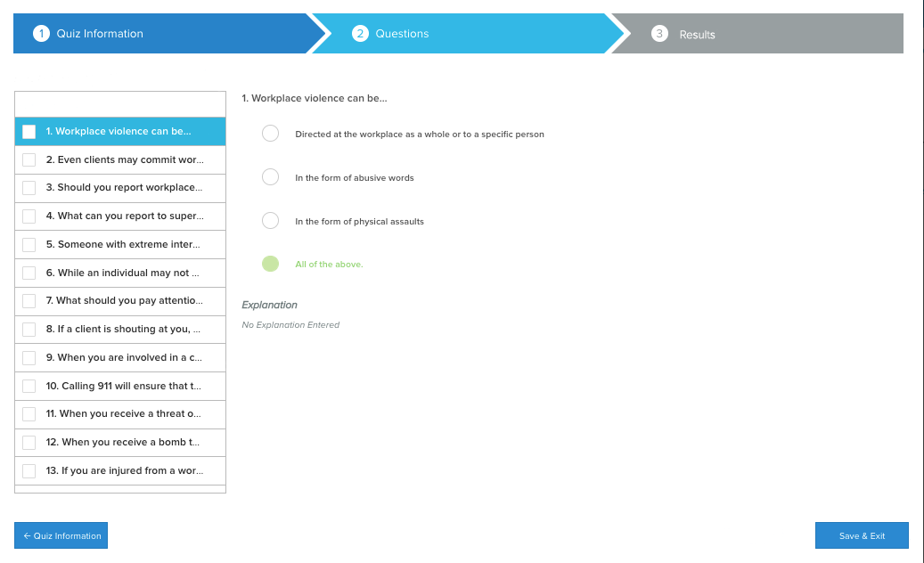
Task: Open question '5. Someone with extreme inter...'
Action: tap(120, 244)
